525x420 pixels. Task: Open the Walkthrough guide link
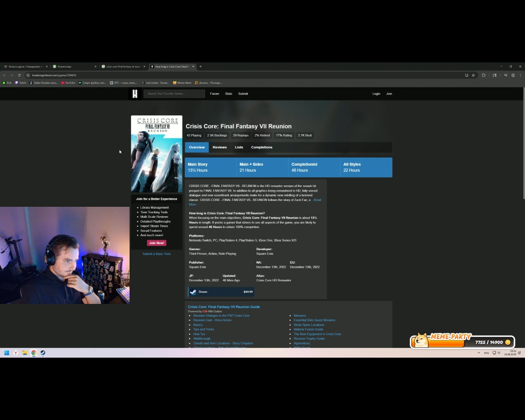[202, 339]
